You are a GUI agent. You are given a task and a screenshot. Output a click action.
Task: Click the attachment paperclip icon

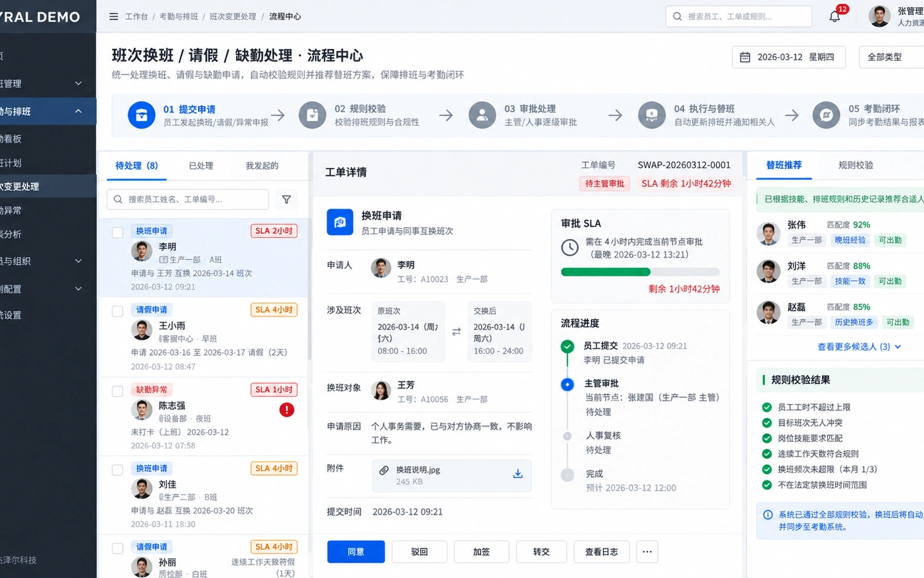[x=384, y=470]
